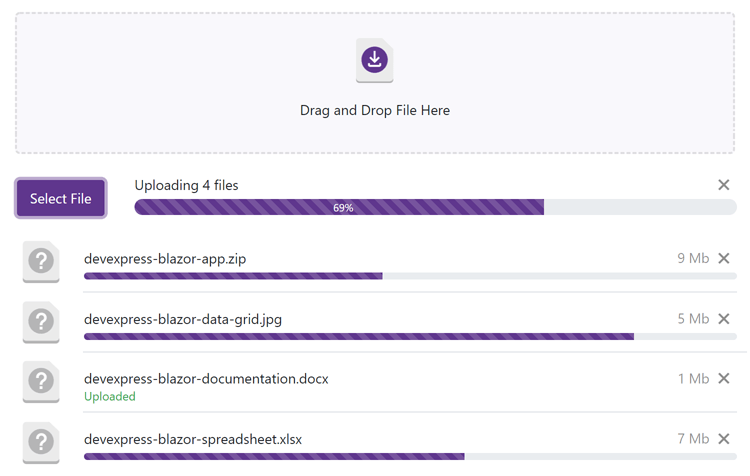The image size is (750, 476).
Task: Cancel all four file uploads
Action: coord(724,185)
